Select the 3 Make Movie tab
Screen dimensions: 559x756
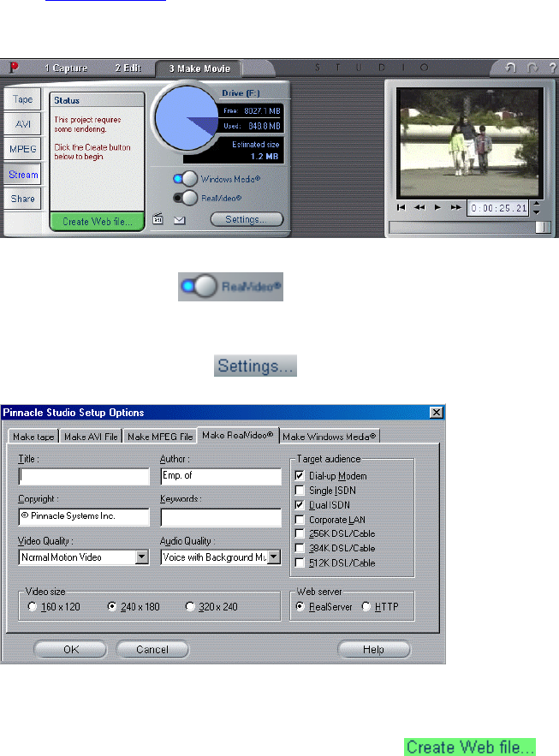[199, 68]
